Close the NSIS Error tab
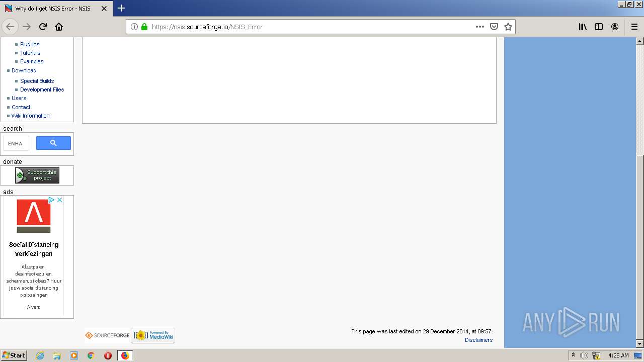This screenshot has width=644, height=362. (x=104, y=9)
